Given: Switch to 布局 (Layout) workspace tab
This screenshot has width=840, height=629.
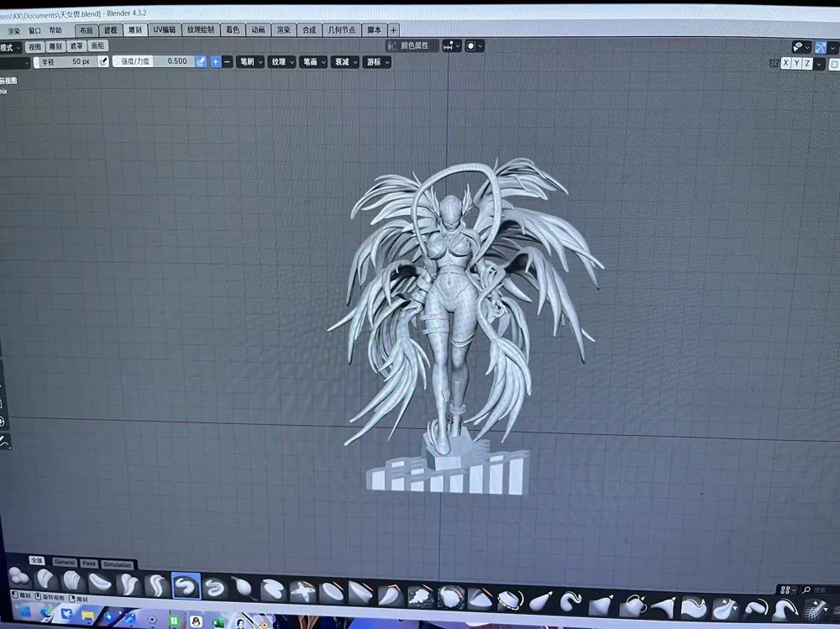Looking at the screenshot, I should tap(87, 30).
